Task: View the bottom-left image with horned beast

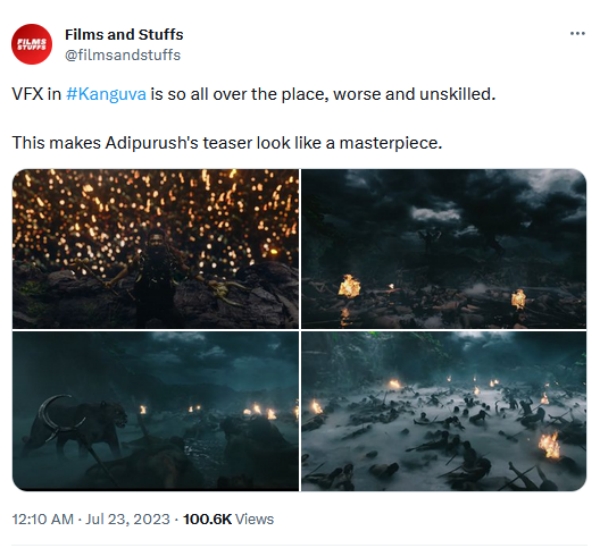Action: point(155,411)
